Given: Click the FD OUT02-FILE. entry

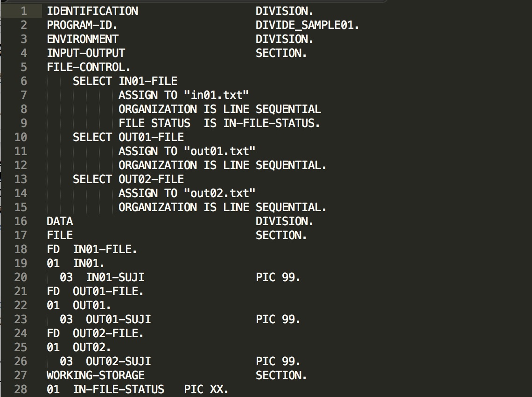Looking at the screenshot, I should [x=95, y=333].
